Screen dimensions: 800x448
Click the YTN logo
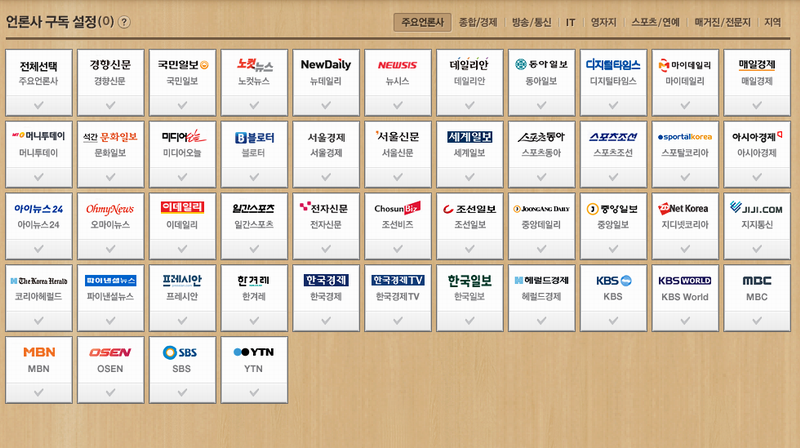click(254, 352)
